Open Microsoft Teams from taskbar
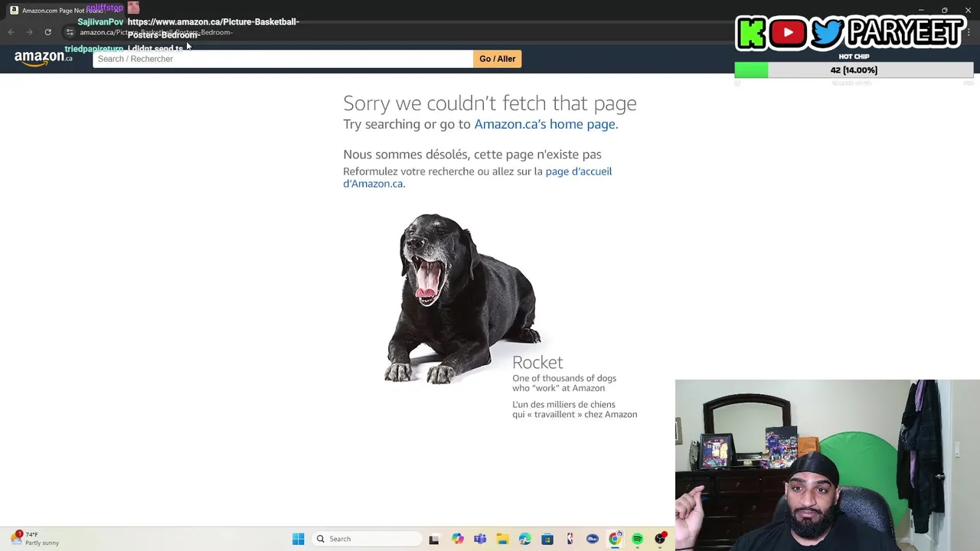The height and width of the screenshot is (551, 980). pyautogui.click(x=480, y=539)
